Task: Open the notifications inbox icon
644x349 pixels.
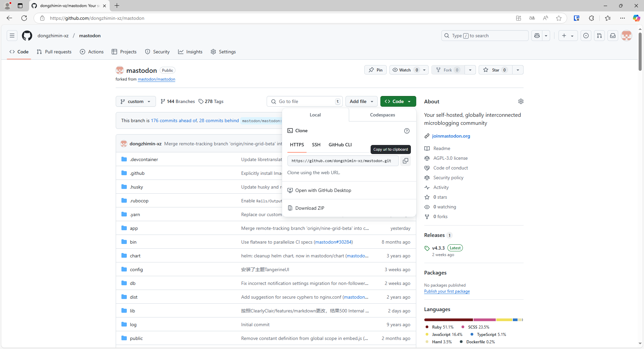Action: coord(612,36)
